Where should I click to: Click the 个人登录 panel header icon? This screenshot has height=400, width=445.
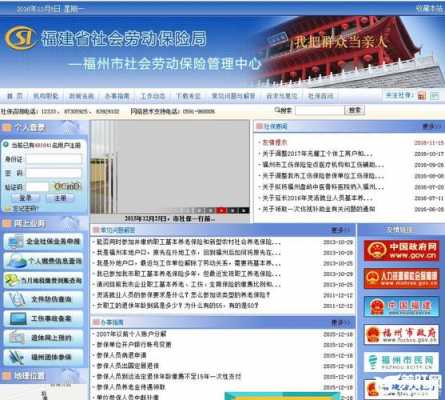coord(7,127)
